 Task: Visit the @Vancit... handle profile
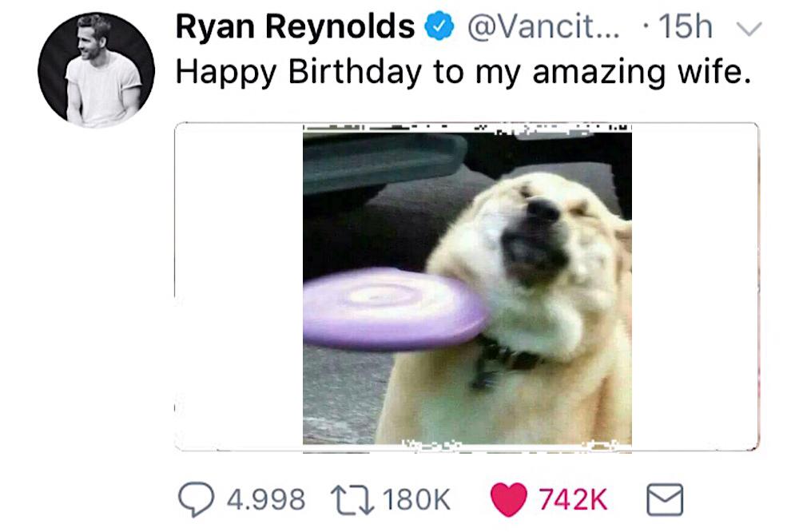pyautogui.click(x=543, y=26)
